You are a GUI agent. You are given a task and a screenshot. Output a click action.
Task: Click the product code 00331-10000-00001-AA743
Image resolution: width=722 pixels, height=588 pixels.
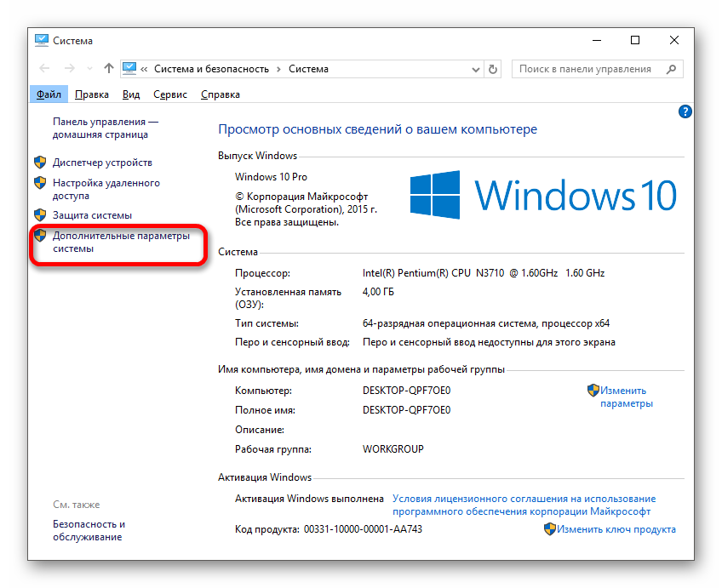pyautogui.click(x=363, y=529)
